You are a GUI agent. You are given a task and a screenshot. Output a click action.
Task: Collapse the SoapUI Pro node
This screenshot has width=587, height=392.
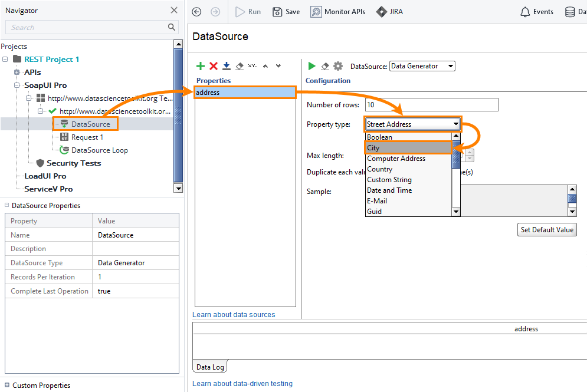pos(17,85)
